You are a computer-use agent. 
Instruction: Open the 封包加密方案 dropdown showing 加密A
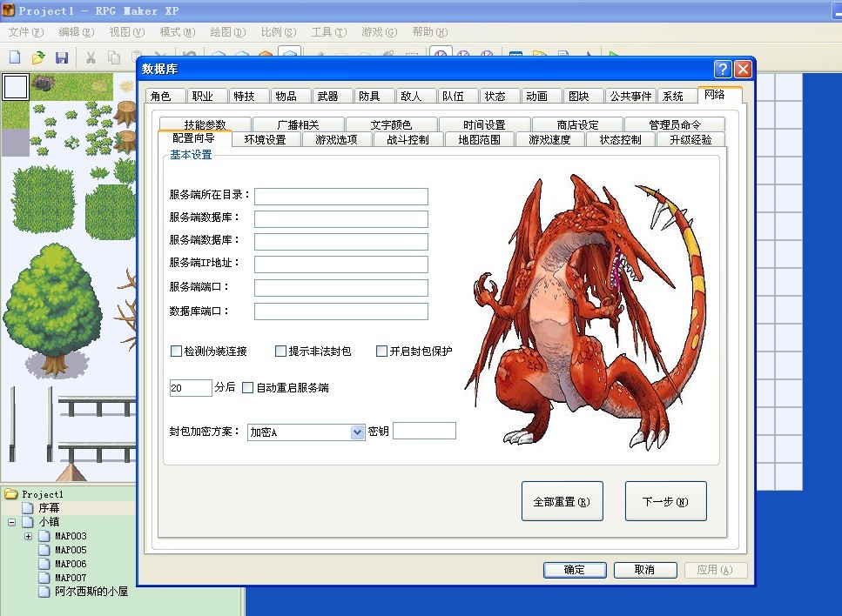[306, 432]
